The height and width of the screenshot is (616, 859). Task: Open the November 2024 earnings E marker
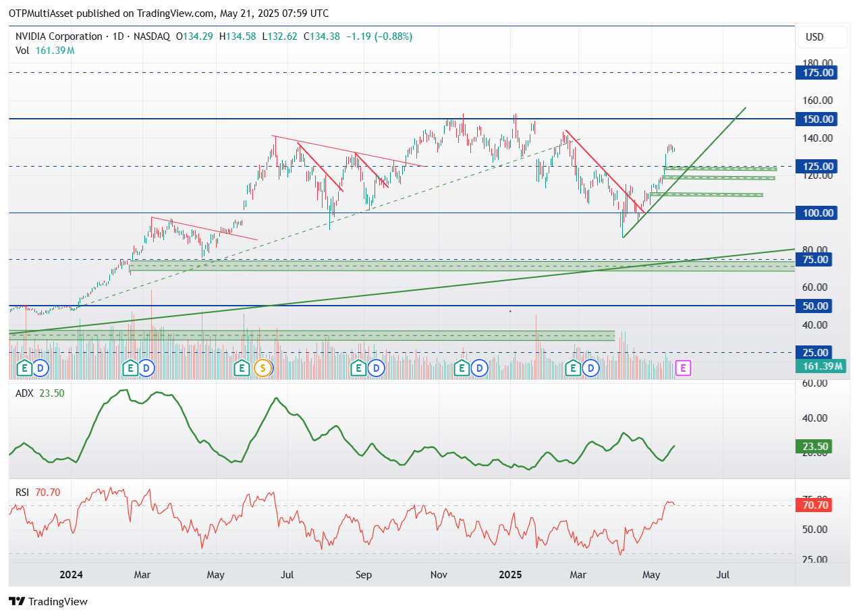coord(462,368)
